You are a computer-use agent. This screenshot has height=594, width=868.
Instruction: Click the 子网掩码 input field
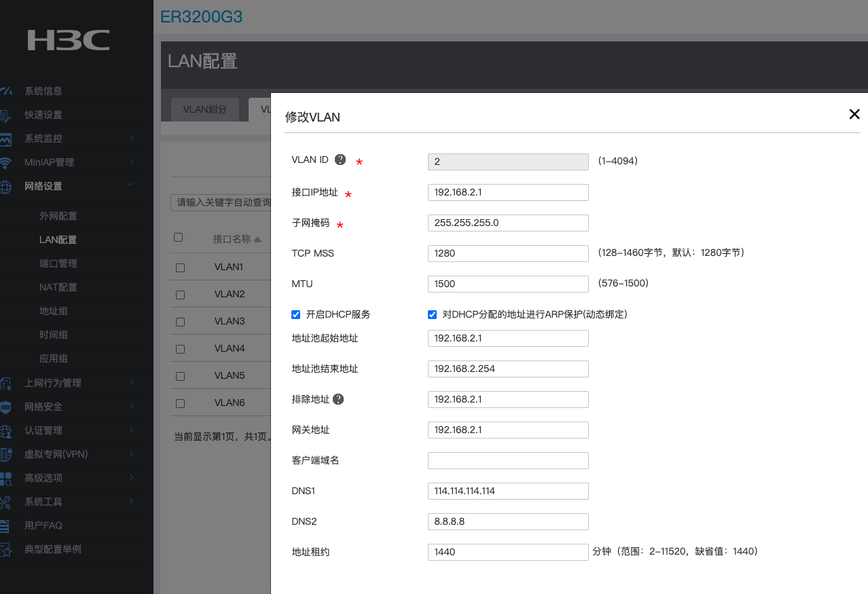(x=508, y=223)
